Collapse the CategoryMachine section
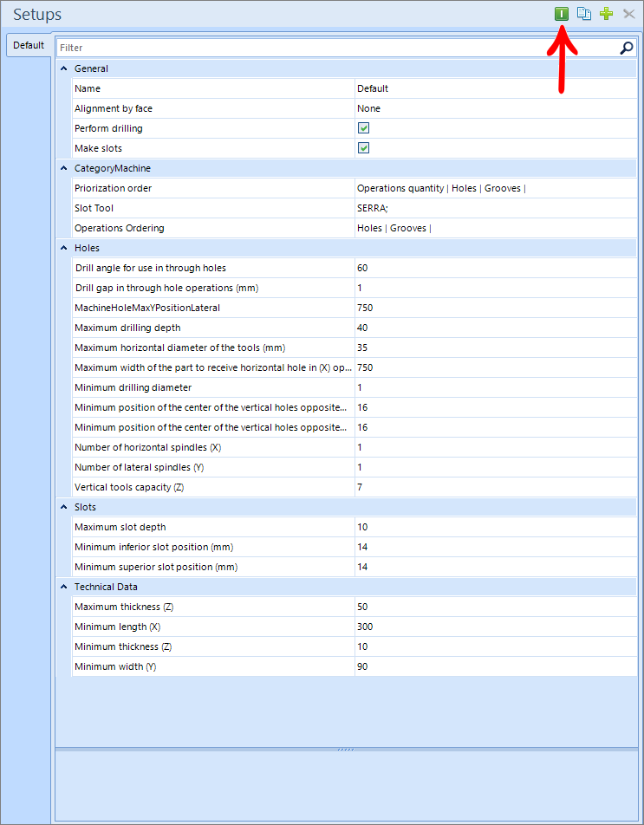Screen dimensions: 644x825 (x=64, y=168)
